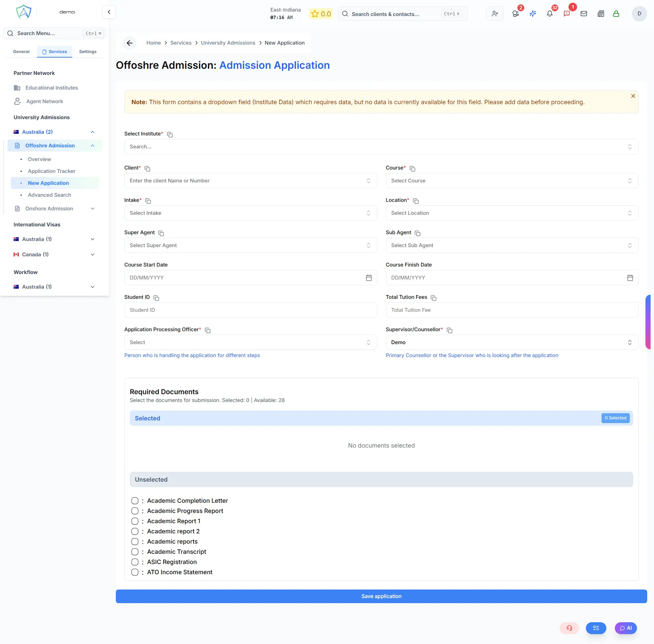Switch to the Settings tab

[x=88, y=51]
